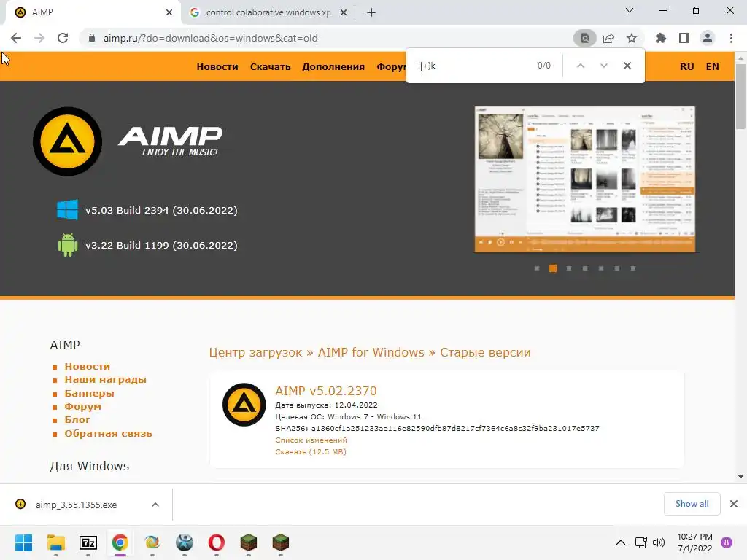Open the notification count badge
Viewport: 747px width, 560px height.
[727, 542]
